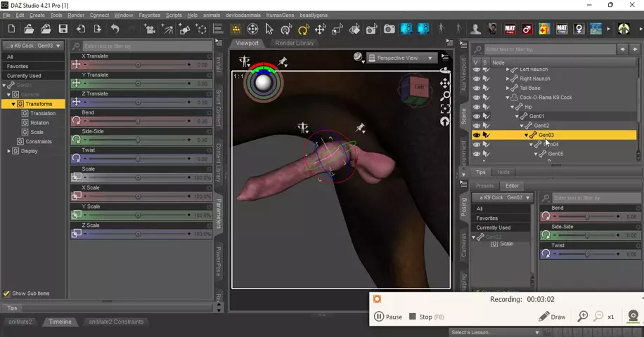Viewport: 644px width, 337px height.
Task: Expand the Tail Base node
Action: (508, 88)
